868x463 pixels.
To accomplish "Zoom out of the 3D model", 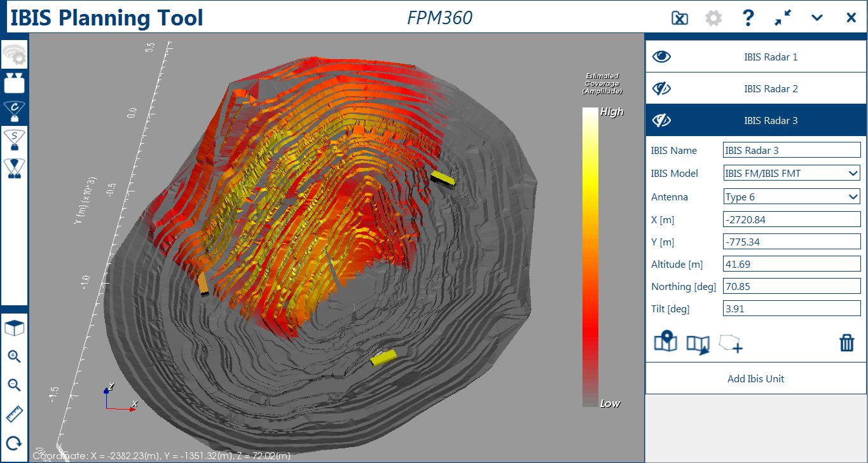I will (14, 385).
